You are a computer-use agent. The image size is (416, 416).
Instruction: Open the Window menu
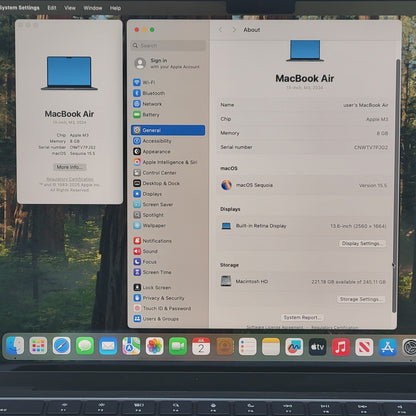93,8
